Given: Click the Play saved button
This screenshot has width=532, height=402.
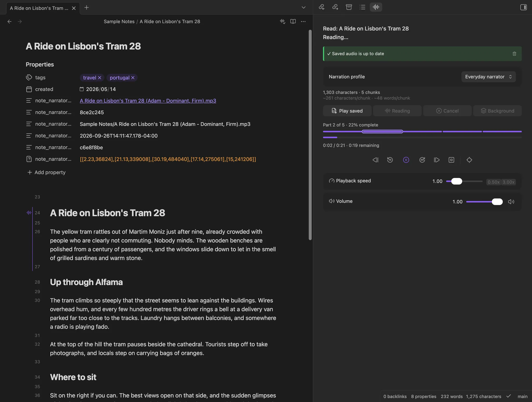Looking at the screenshot, I should point(347,111).
